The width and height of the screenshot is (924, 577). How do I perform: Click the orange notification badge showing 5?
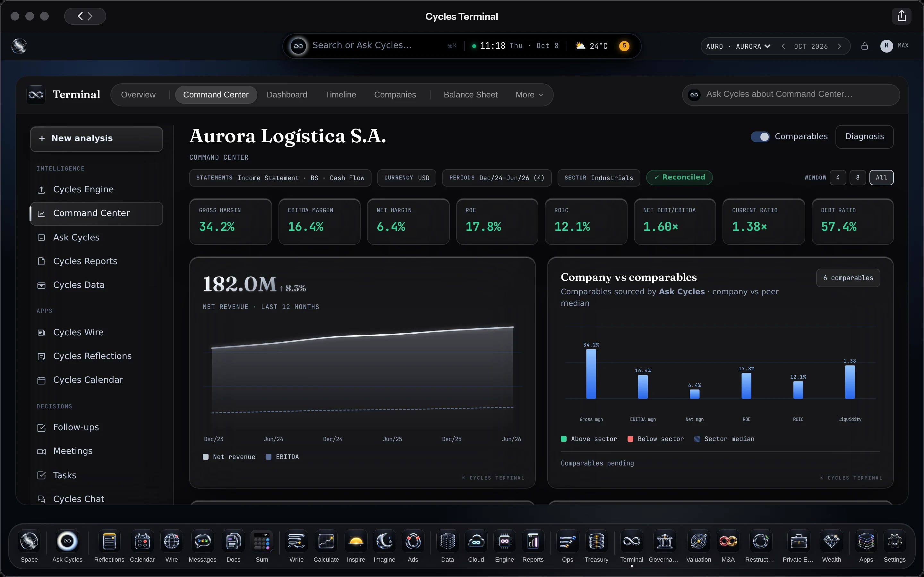pos(624,46)
